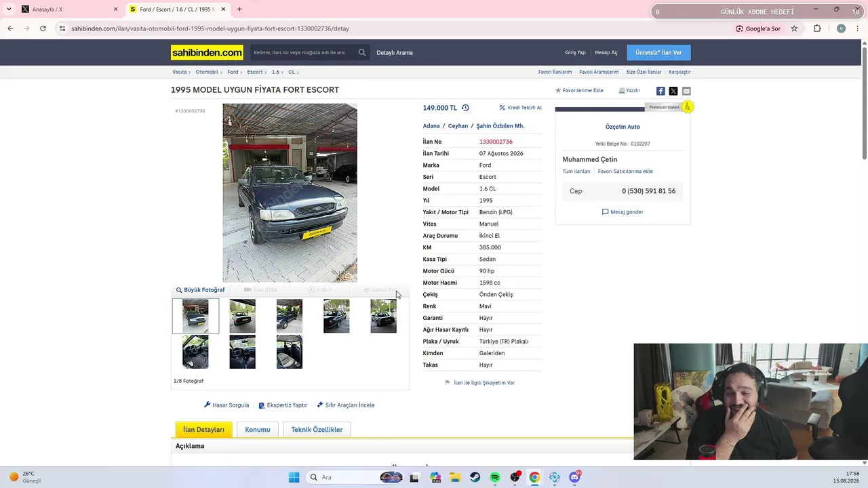This screenshot has width=868, height=488.
Task: Click Favori Satıcılarıma ekle link
Action: pyautogui.click(x=625, y=171)
